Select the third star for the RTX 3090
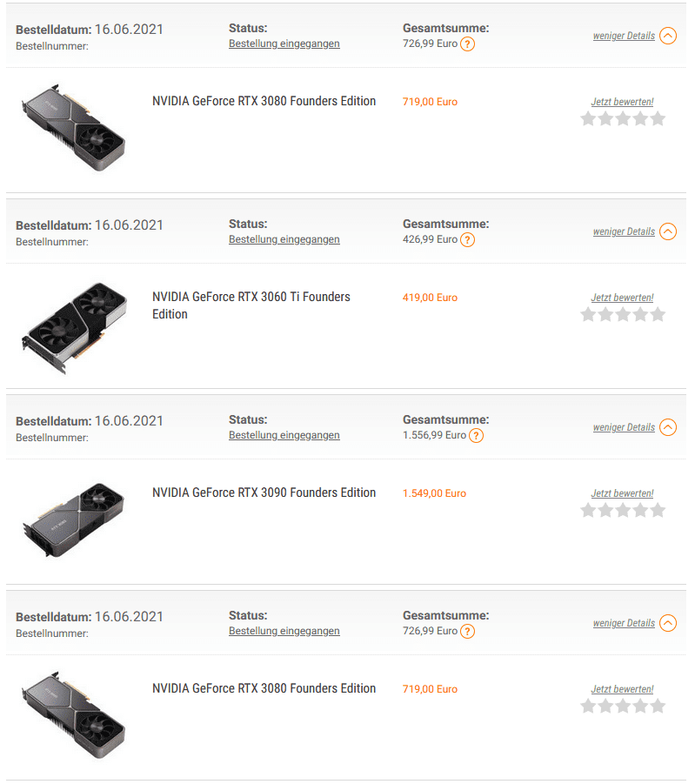The image size is (695, 784). click(623, 510)
